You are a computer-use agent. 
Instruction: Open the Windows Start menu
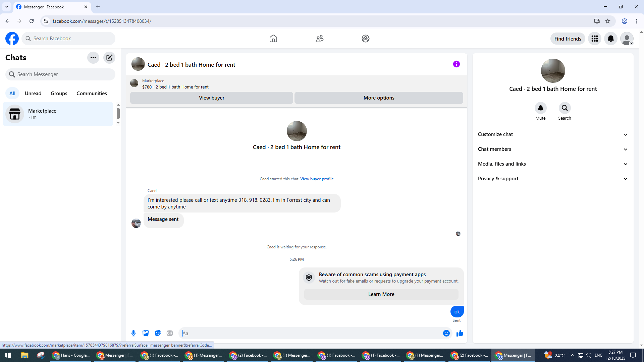8,355
